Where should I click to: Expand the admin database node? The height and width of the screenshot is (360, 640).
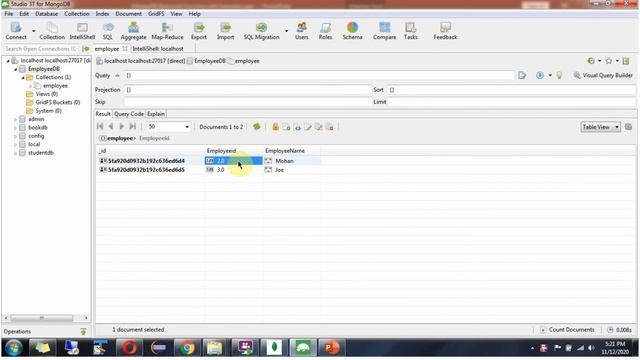pos(16,120)
